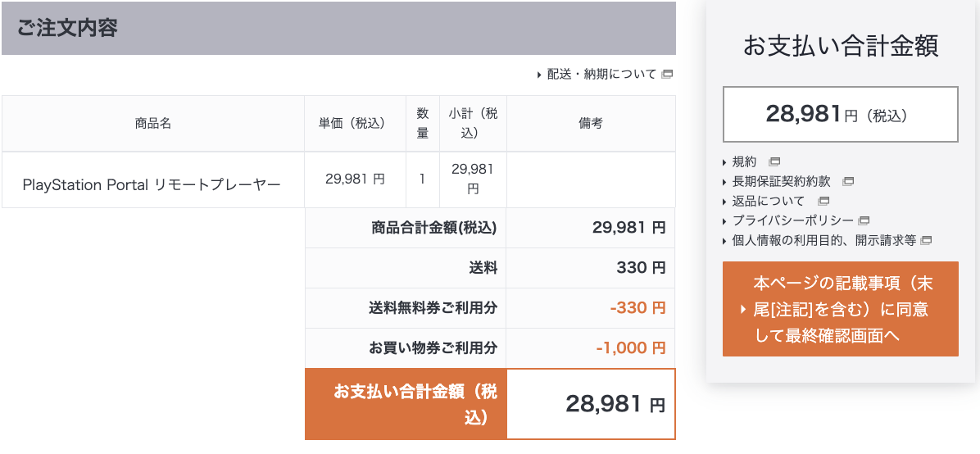The width and height of the screenshot is (980, 454).
Task: Click the 28,981 円 total in the order table
Action: [615, 405]
